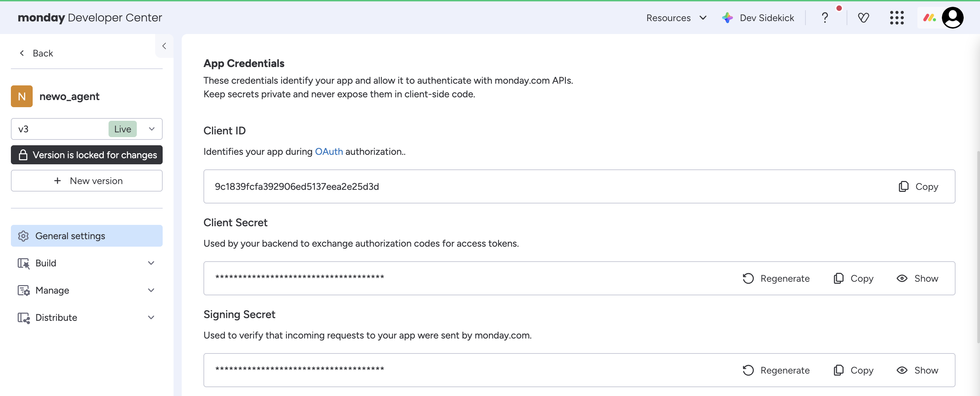980x396 pixels.
Task: Click the Build section icon
Action: click(23, 263)
